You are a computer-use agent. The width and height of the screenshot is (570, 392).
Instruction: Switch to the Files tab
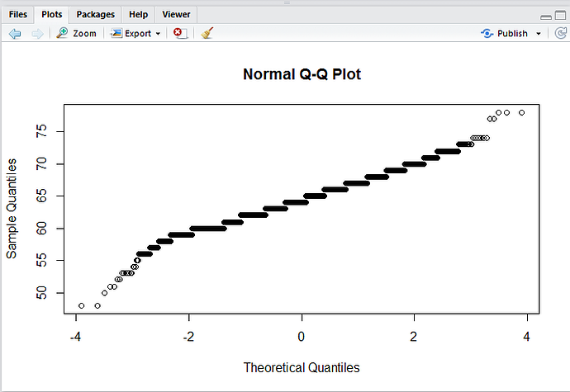point(18,14)
